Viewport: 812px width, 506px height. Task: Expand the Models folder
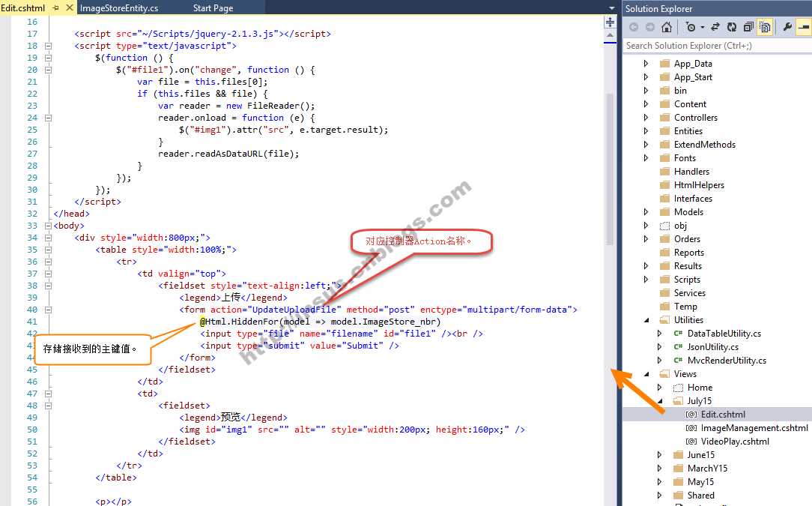(x=646, y=211)
